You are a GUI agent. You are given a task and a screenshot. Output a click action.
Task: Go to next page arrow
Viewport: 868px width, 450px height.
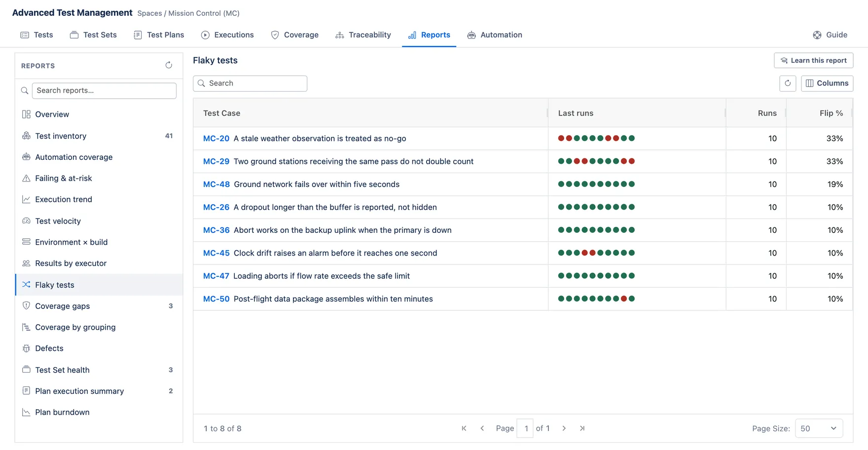(564, 428)
